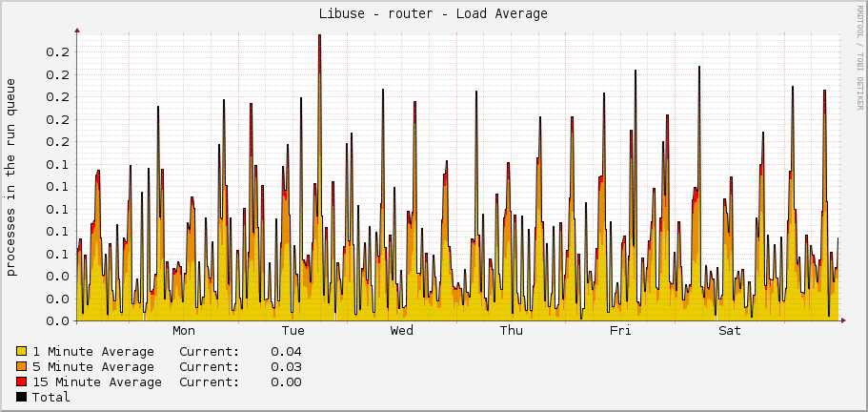
Task: Click the current value 0.03
Action: (x=286, y=366)
